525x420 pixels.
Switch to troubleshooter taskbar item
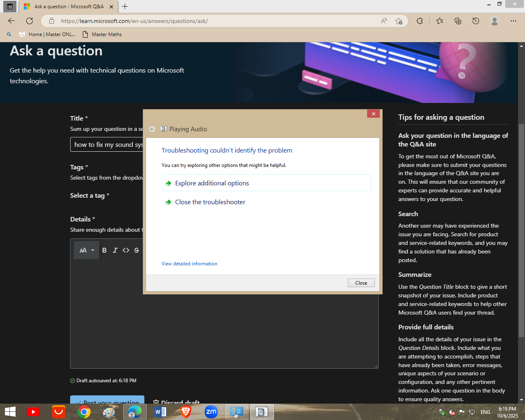[262, 412]
